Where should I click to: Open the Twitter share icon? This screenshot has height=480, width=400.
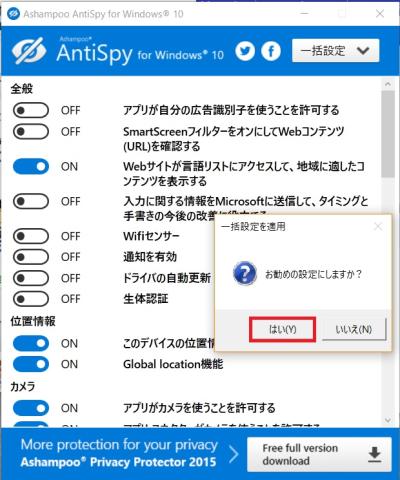[245, 51]
